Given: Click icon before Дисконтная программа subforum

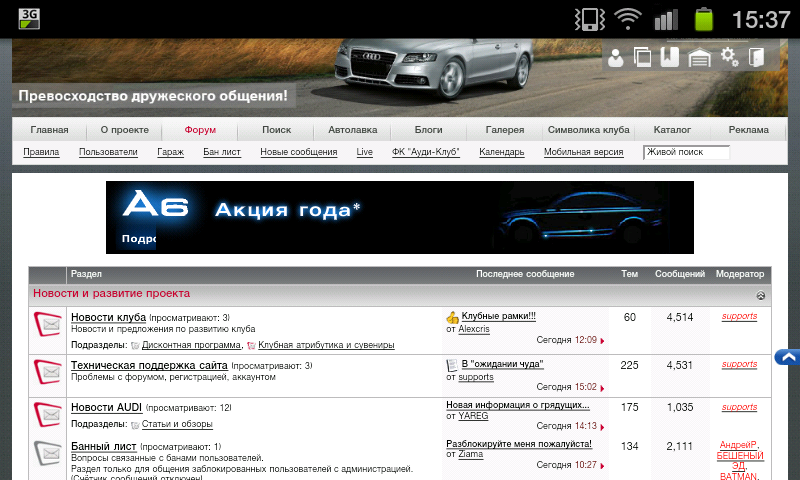Looking at the screenshot, I should pyautogui.click(x=135, y=345).
